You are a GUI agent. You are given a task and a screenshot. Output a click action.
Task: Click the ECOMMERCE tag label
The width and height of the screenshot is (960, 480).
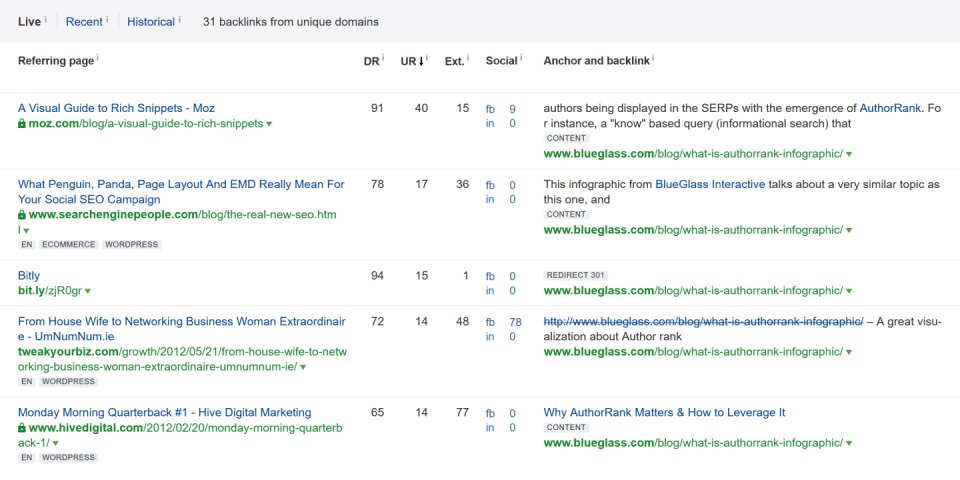[x=69, y=244]
